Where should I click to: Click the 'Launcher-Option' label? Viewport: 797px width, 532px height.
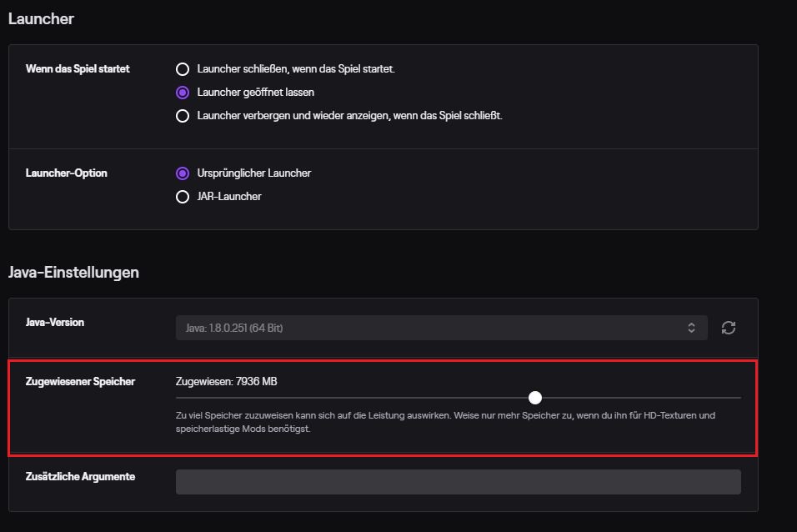pos(67,173)
